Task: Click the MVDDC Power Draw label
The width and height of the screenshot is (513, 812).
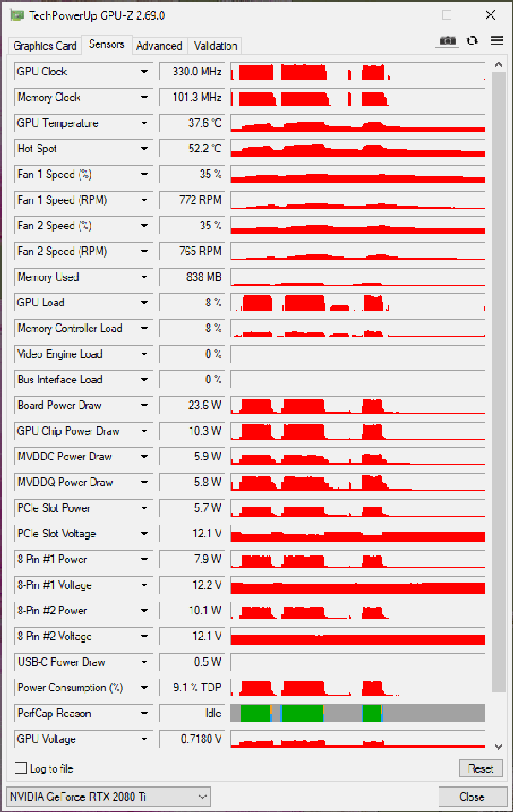Action: [64, 457]
